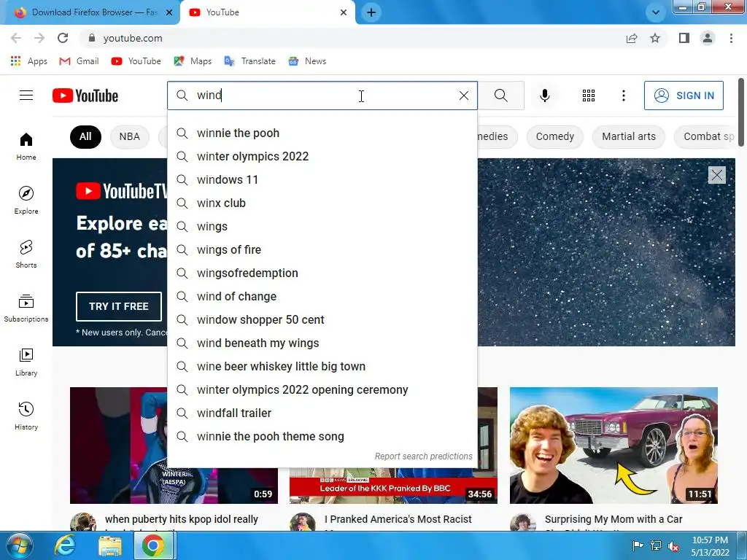Close the YouTube TV banner ad
The width and height of the screenshot is (747, 560).
(716, 175)
